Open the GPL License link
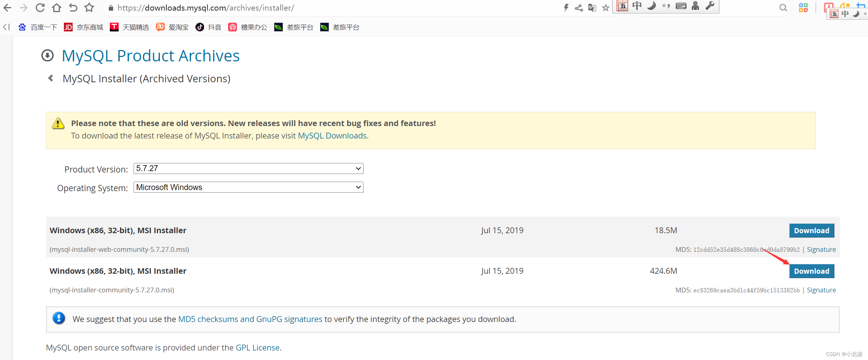This screenshot has width=868, height=360. point(258,348)
